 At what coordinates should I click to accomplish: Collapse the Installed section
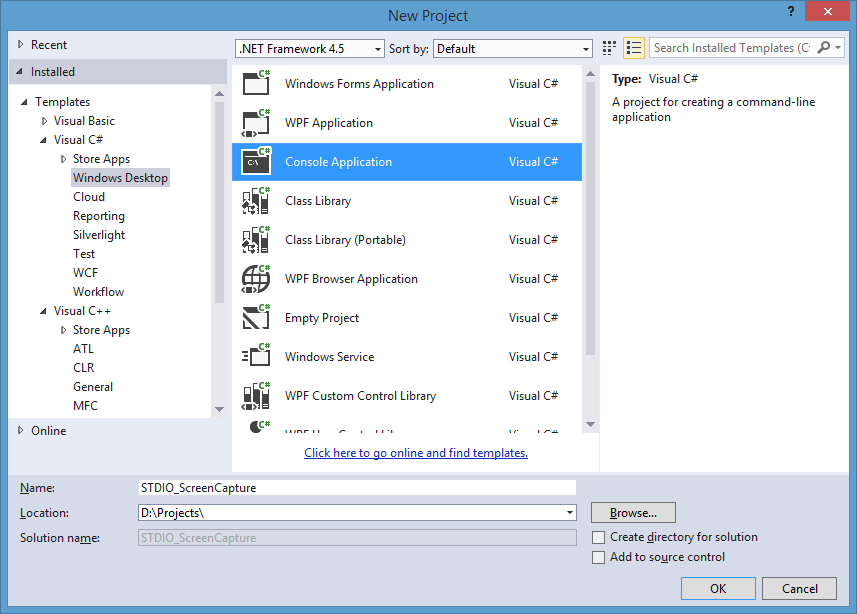click(20, 71)
